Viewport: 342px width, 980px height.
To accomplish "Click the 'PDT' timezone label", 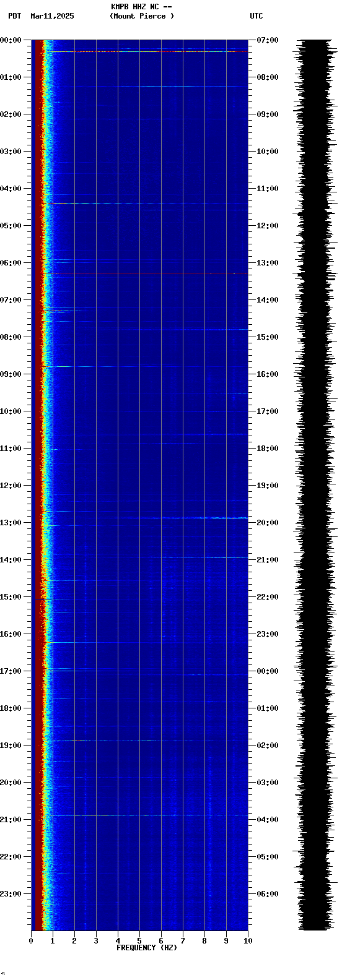I will pos(15,16).
